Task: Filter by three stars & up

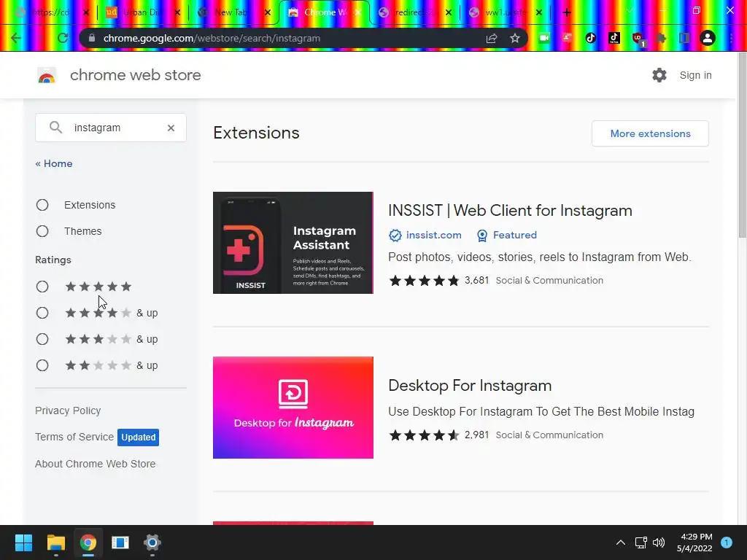Action: point(42,339)
